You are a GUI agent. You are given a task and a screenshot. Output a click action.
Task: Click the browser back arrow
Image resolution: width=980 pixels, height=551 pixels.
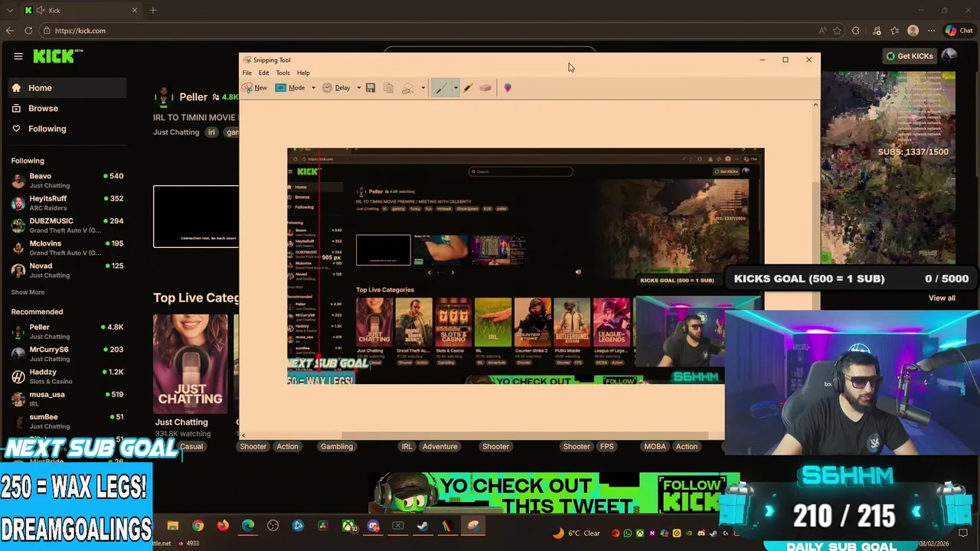click(9, 31)
